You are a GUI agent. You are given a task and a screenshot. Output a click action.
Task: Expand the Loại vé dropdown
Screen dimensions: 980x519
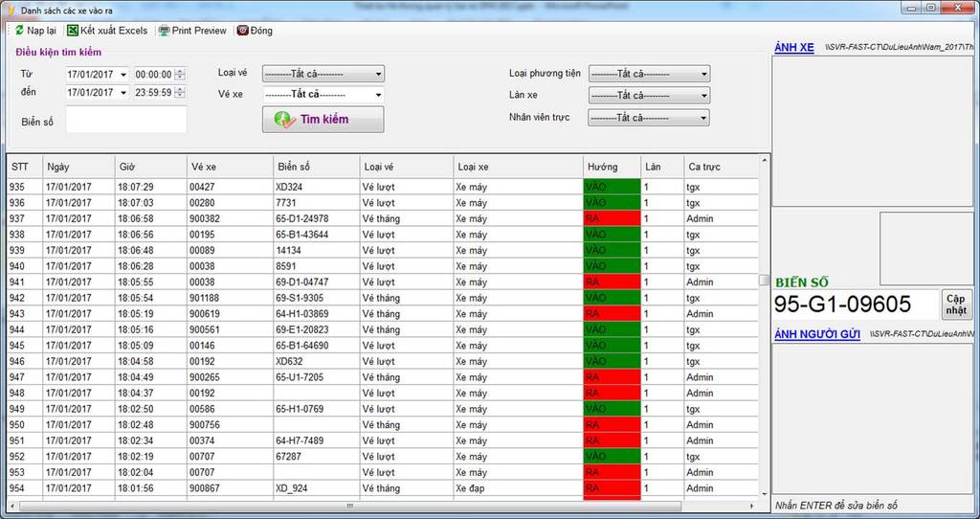(x=379, y=74)
